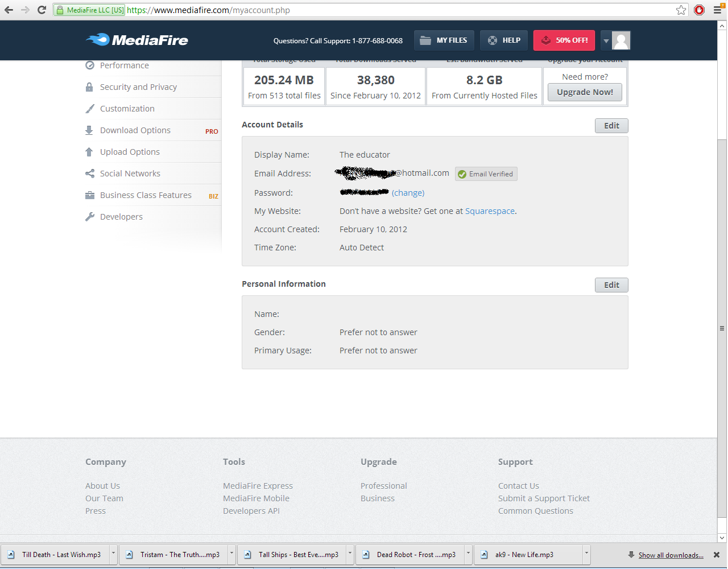Image resolution: width=728 pixels, height=569 pixels.
Task: Bookmark this page with the star icon
Action: [x=681, y=10]
